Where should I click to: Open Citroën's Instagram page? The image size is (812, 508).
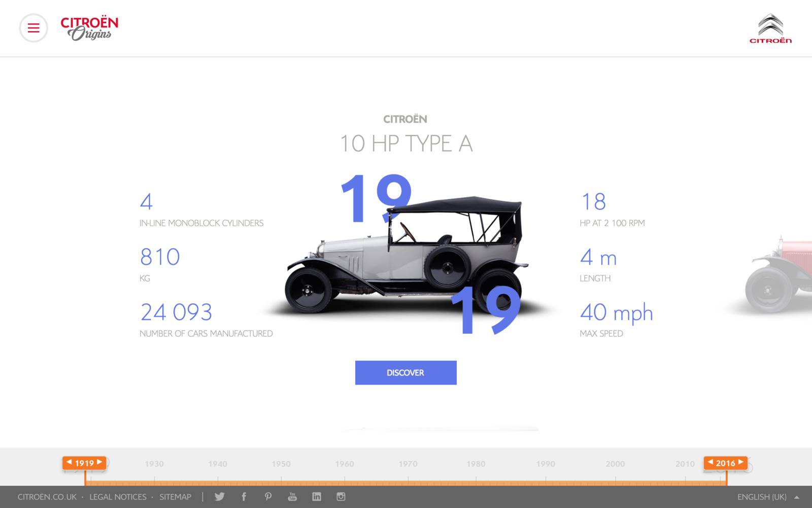342,497
